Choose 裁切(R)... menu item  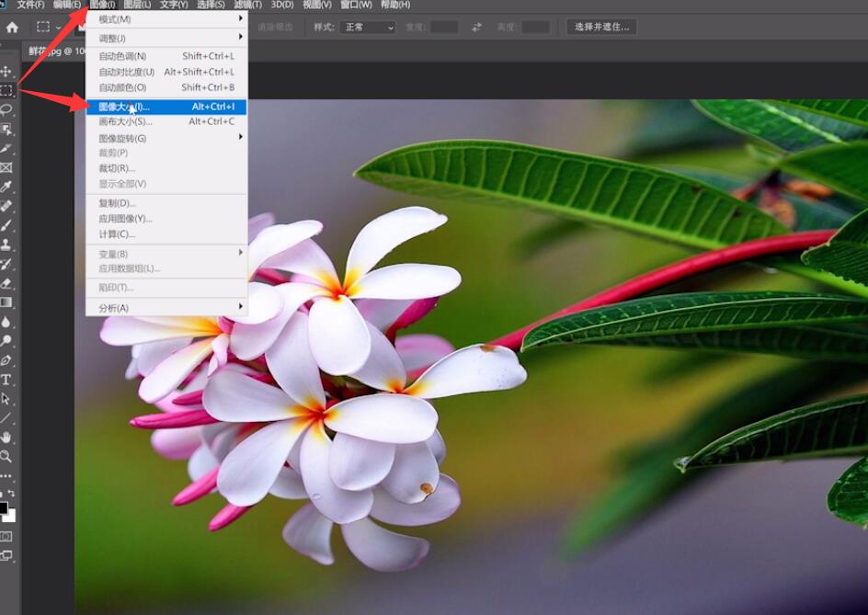pyautogui.click(x=166, y=167)
